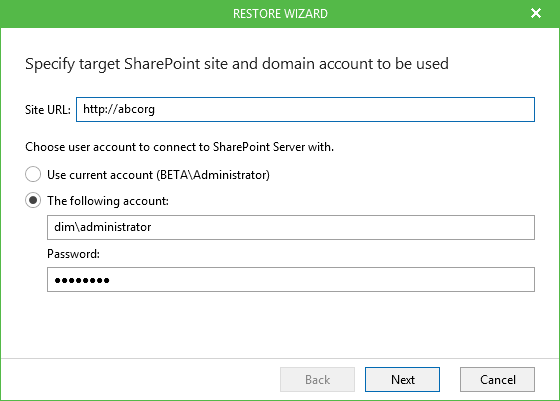Select The following account radio button
Image resolution: width=560 pixels, height=401 pixels.
pyautogui.click(x=33, y=200)
